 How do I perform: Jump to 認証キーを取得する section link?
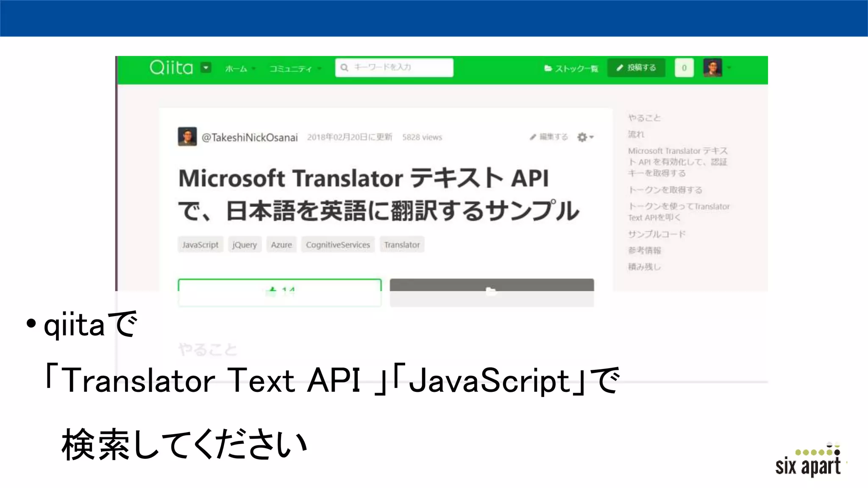pos(677,162)
